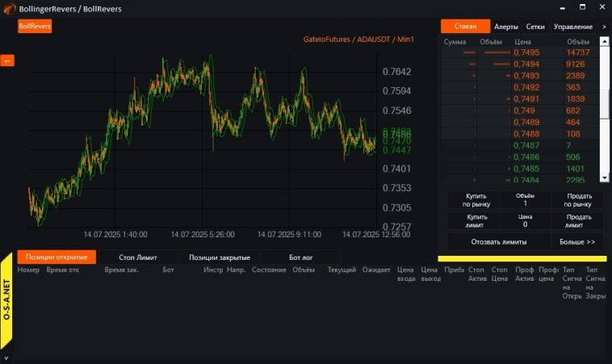Viewport: 612px width, 364px height.
Task: Click 'Отозвать лимиты' button
Action: (498, 241)
